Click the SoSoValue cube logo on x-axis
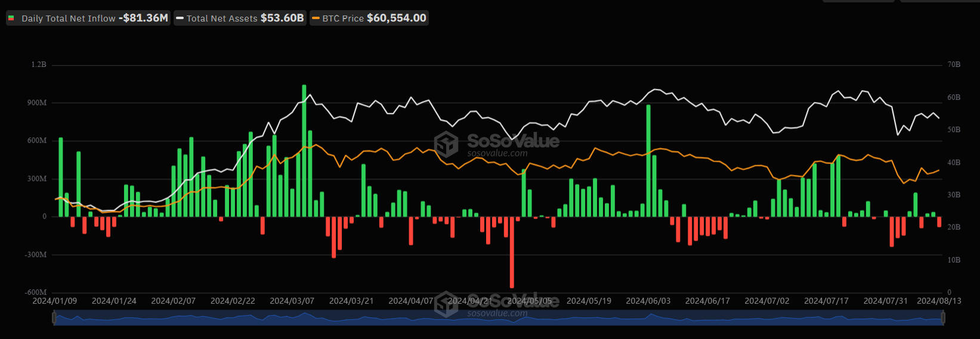980x339 pixels. [446, 304]
